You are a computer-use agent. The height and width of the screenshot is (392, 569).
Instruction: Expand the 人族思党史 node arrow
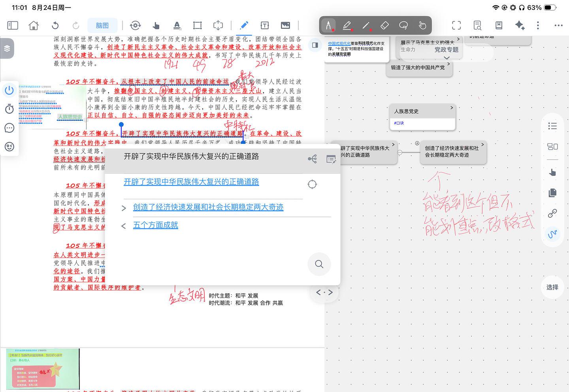click(x=452, y=107)
